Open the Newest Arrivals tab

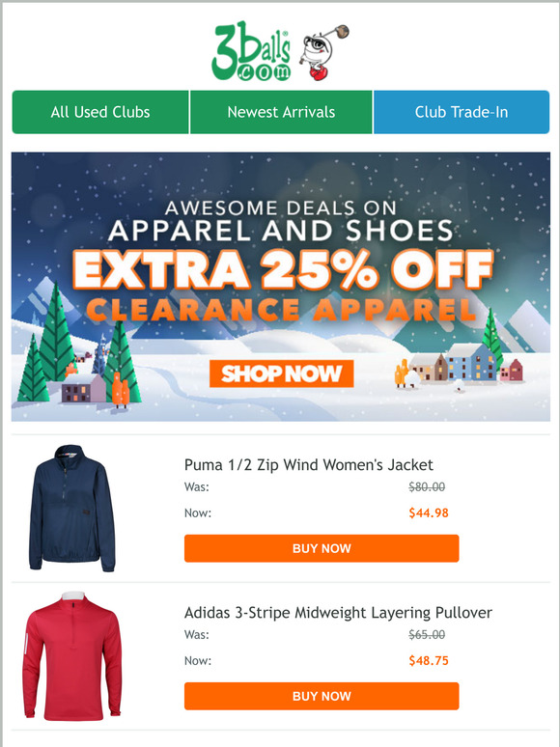tap(281, 112)
